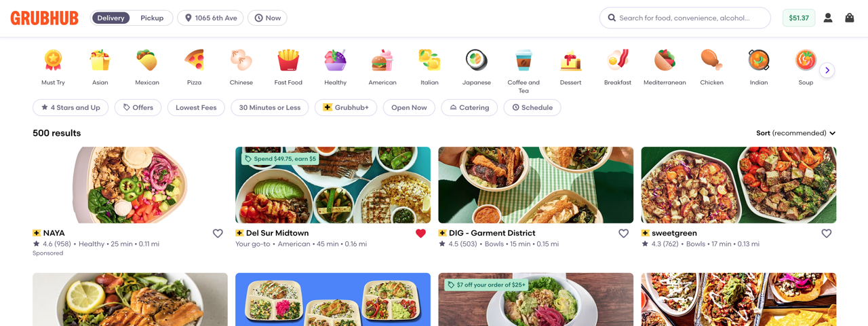Image resolution: width=868 pixels, height=326 pixels.
Task: Click the $51.37 credit balance button
Action: pyautogui.click(x=799, y=18)
